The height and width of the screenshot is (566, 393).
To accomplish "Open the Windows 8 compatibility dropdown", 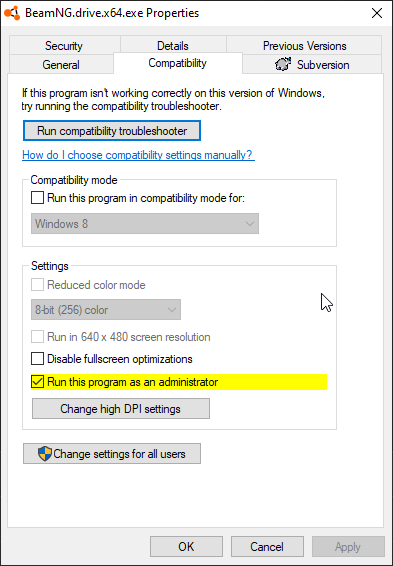I will click(145, 223).
